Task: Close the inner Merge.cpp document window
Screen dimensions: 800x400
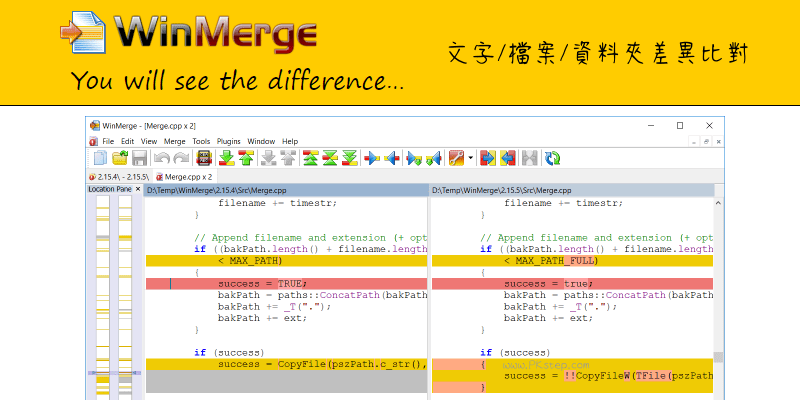Action: 718,141
